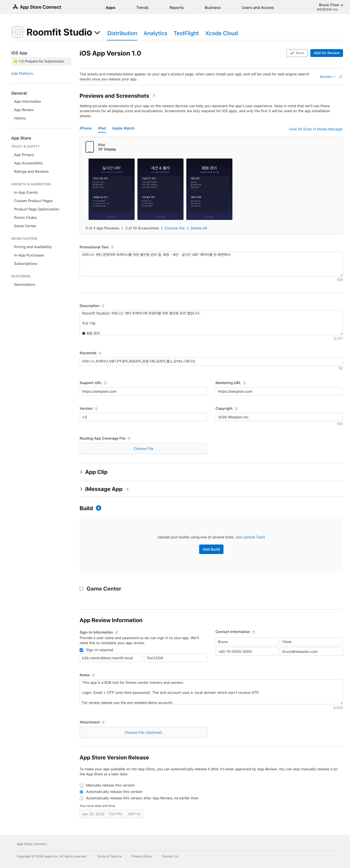The width and height of the screenshot is (350, 868).
Task: Click the help icon beside Keywords label
Action: [100, 353]
